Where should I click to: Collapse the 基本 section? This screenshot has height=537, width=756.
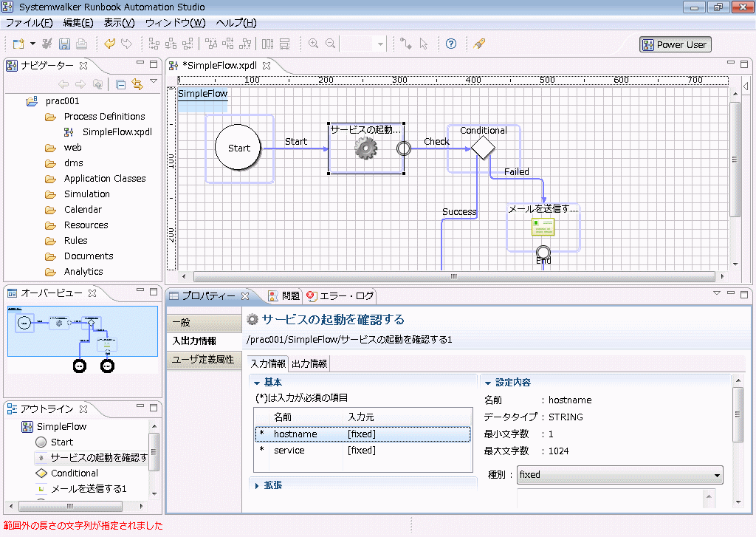click(257, 383)
